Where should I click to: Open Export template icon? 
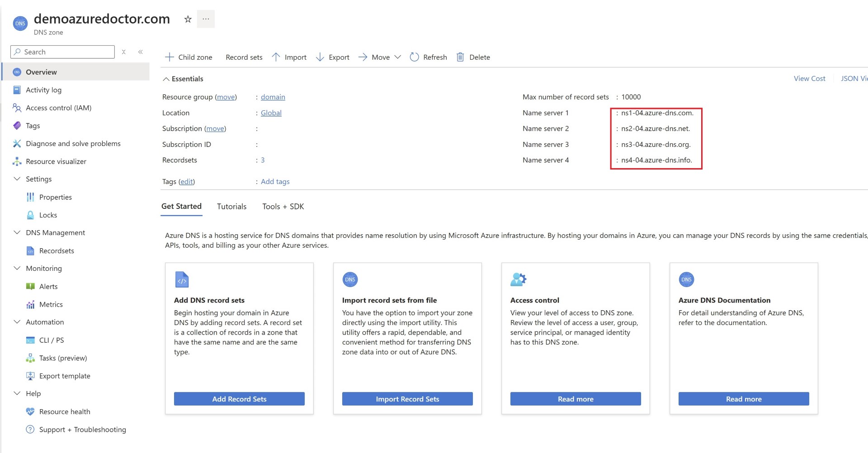click(30, 376)
